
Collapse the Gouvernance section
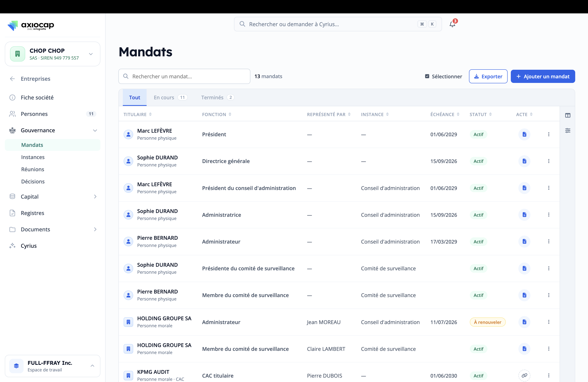click(x=53, y=130)
